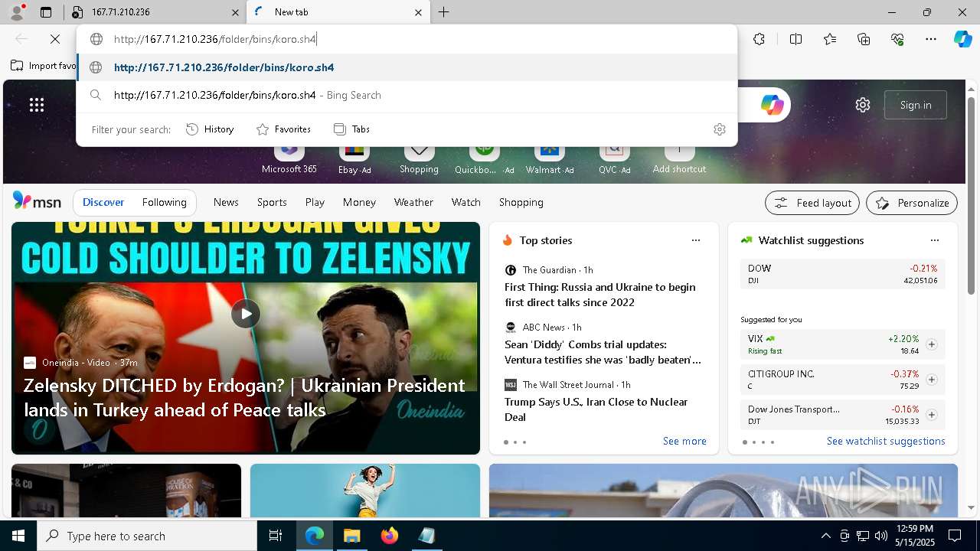Viewport: 980px width, 551px height.
Task: Close the 167.71.210.236 tab
Action: pyautogui.click(x=235, y=12)
